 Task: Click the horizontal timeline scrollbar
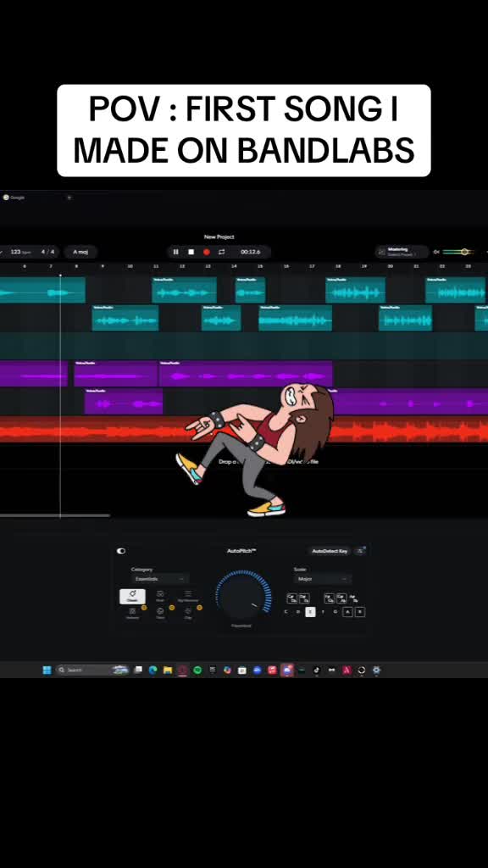point(55,515)
